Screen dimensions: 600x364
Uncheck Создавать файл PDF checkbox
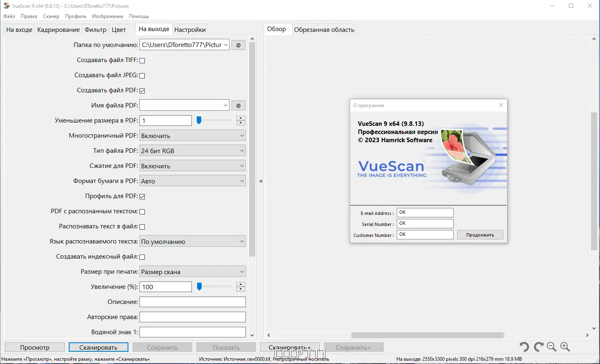click(142, 91)
